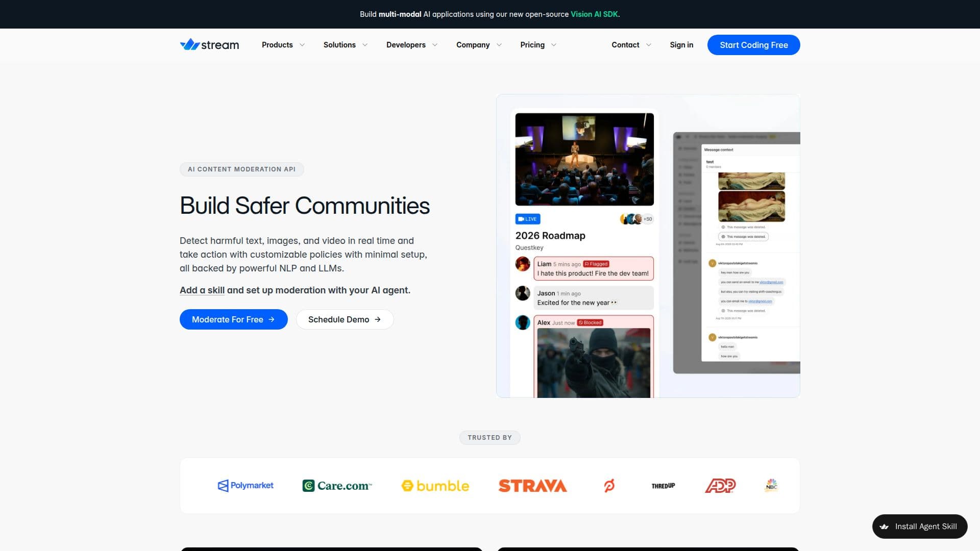Expand the Contact menu
This screenshot has height=551, width=980.
click(x=631, y=45)
